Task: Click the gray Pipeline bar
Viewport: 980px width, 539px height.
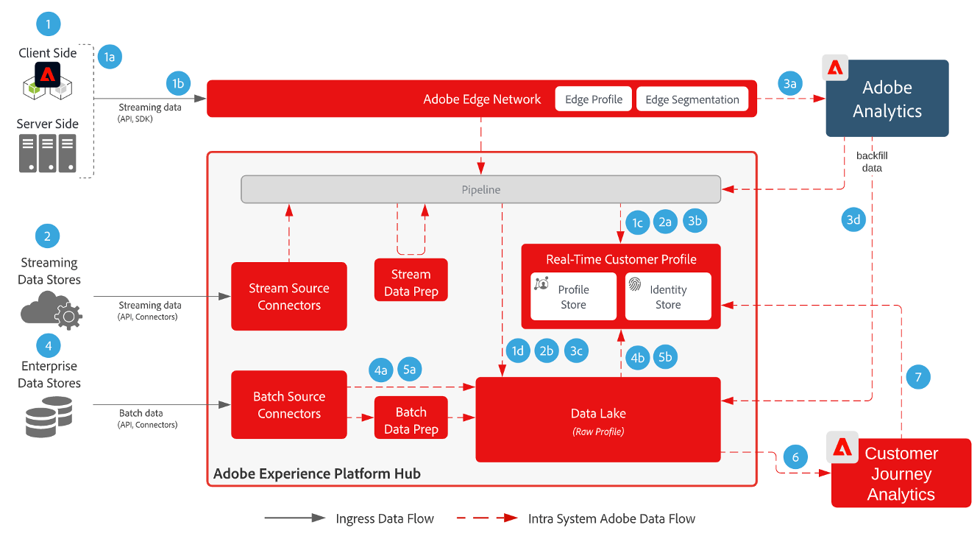Action: click(480, 189)
